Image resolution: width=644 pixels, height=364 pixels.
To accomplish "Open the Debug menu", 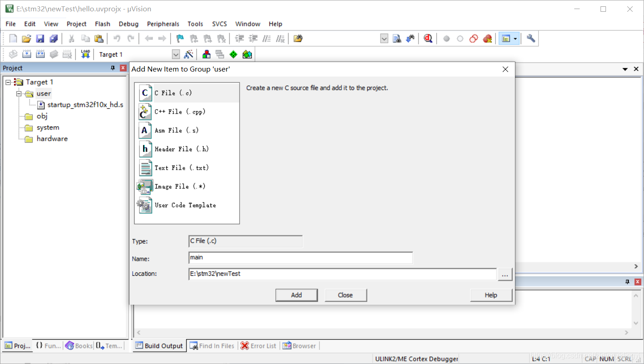I will tap(129, 24).
